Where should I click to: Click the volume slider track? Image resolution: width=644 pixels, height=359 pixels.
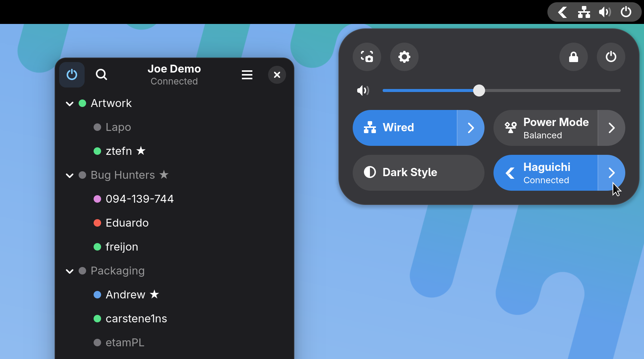[x=502, y=90]
